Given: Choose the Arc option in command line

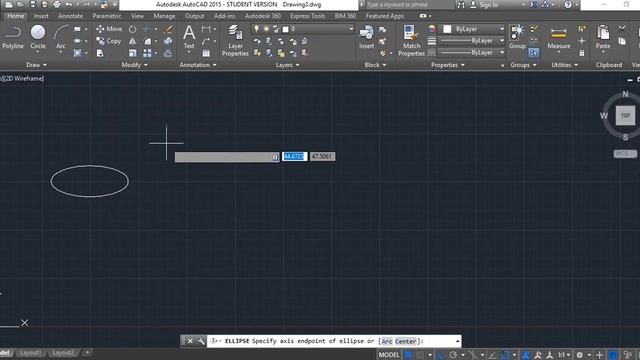Looking at the screenshot, I should 387,341.
